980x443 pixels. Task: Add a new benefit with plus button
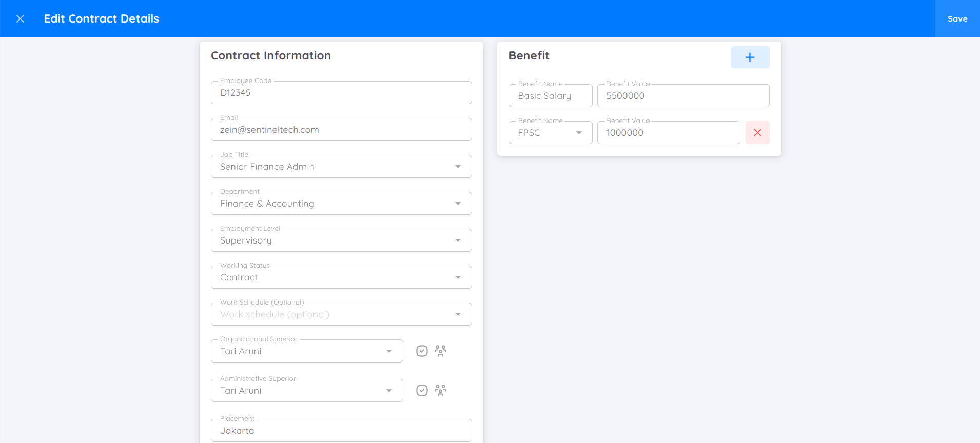(750, 57)
